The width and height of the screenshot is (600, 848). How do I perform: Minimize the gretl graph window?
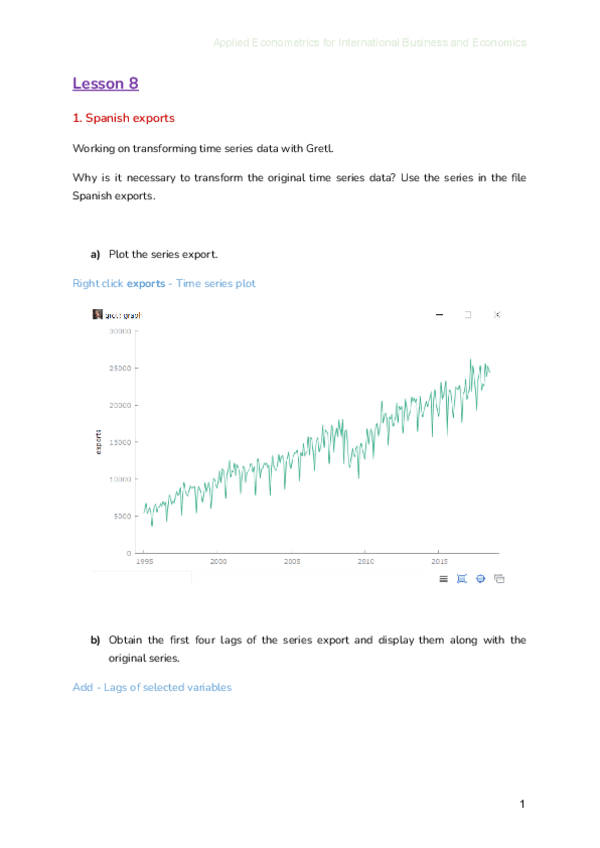(x=439, y=314)
